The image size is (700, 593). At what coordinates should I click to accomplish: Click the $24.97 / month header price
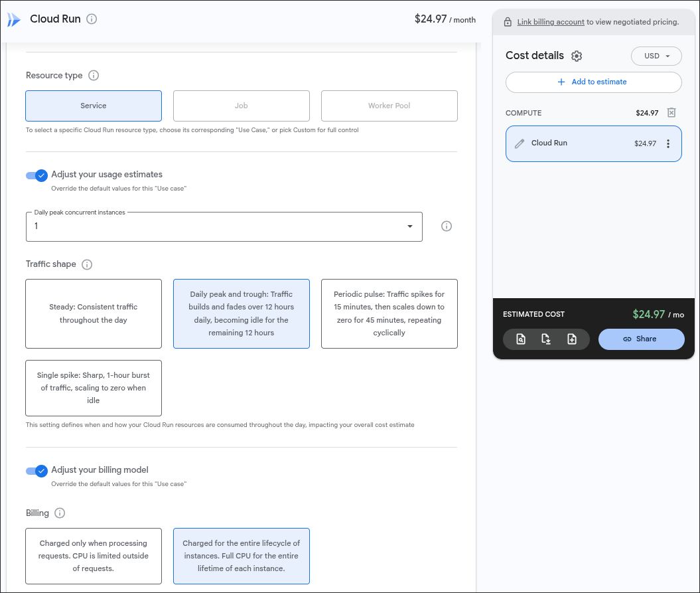coord(445,19)
